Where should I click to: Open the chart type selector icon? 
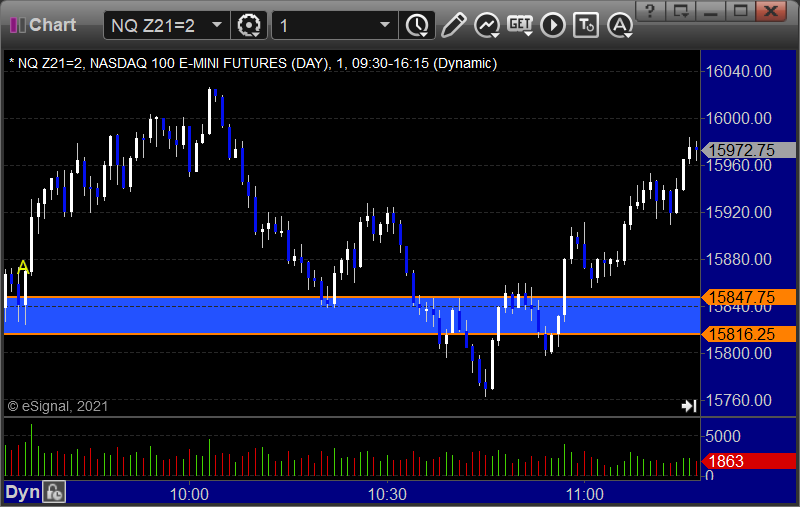[x=487, y=25]
